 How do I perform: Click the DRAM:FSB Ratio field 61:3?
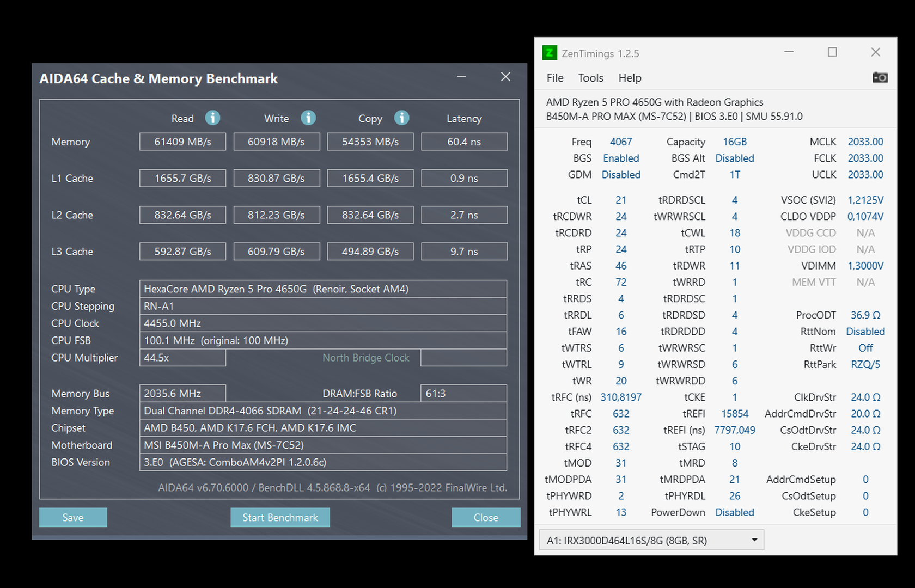(x=463, y=394)
